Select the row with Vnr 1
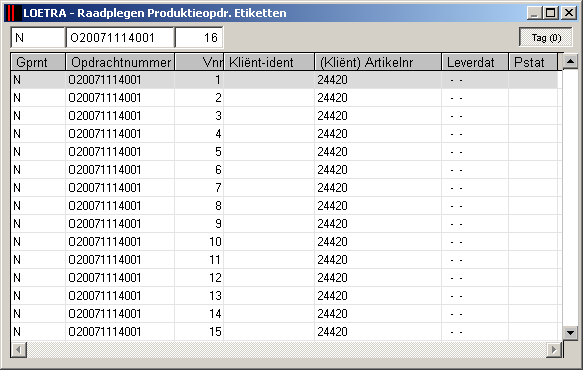Image resolution: width=583 pixels, height=370 pixels. tap(284, 80)
